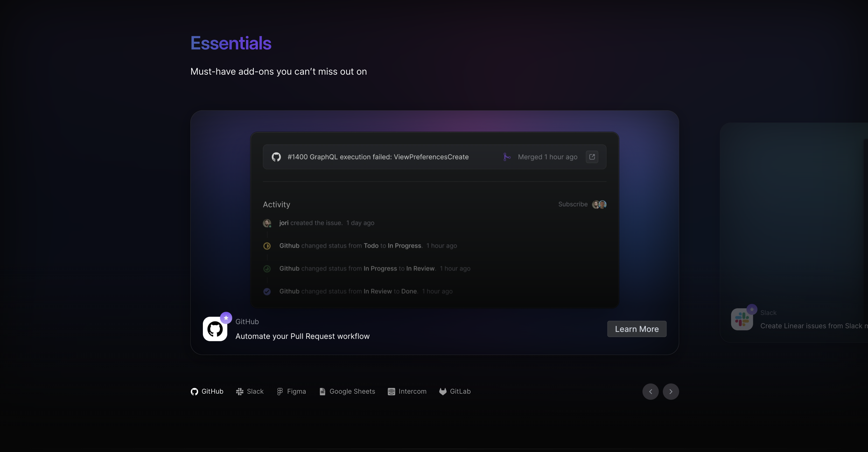Click the star badge on the GitHub app icon
The image size is (868, 452).
click(226, 318)
